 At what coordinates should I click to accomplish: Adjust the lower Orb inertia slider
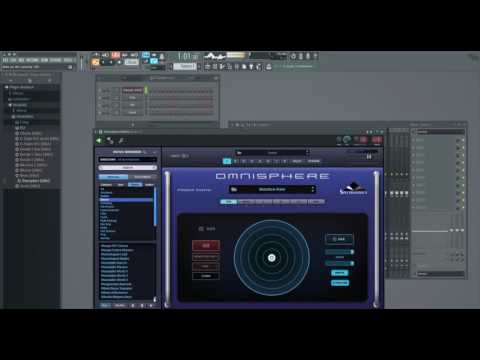339,263
